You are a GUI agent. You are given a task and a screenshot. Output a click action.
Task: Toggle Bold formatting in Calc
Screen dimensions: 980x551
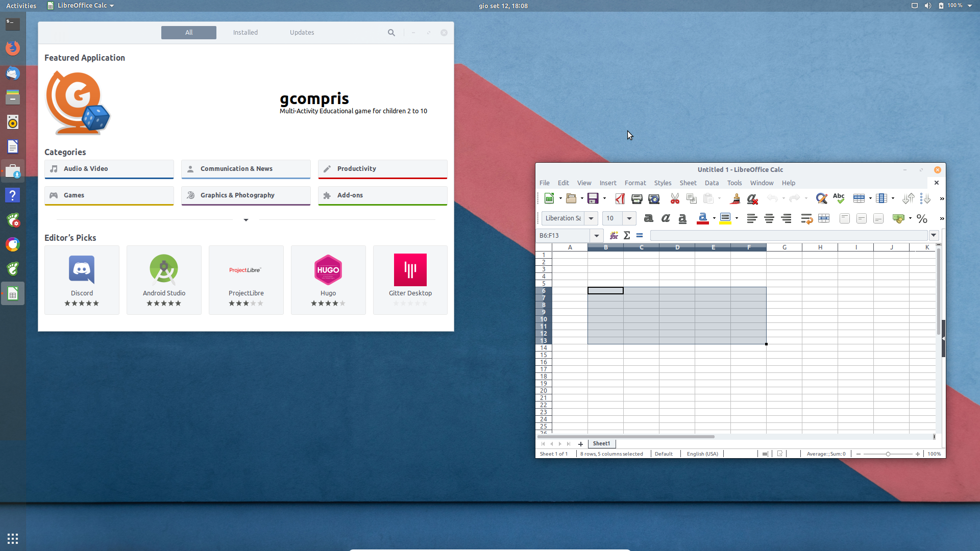(649, 218)
